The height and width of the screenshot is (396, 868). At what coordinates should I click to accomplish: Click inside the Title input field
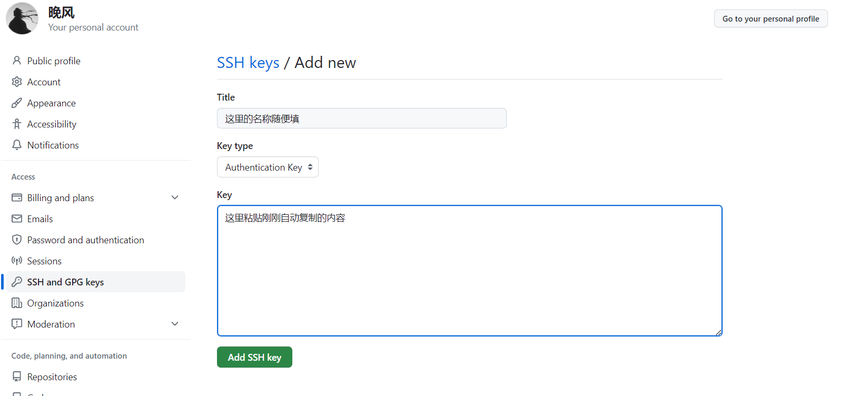(x=362, y=118)
